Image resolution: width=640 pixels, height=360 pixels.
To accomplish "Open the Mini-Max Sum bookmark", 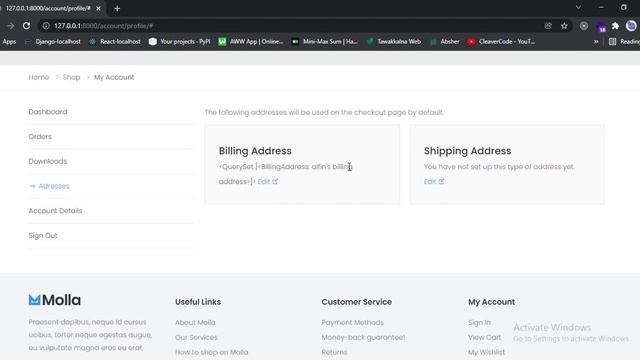I will pos(324,42).
